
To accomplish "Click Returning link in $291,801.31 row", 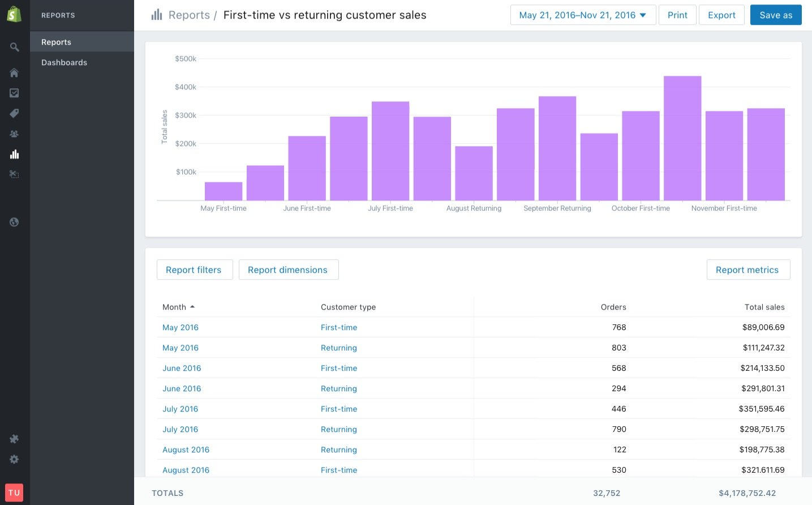I will tap(339, 388).
